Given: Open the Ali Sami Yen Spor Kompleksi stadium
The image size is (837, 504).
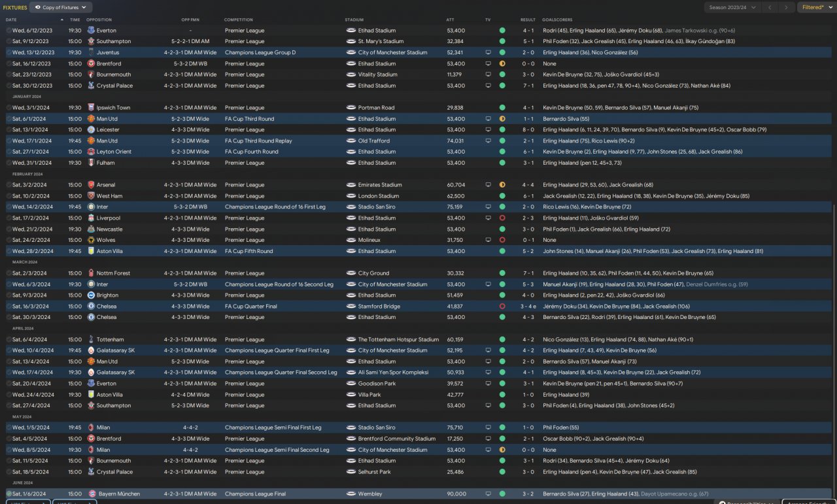Looking at the screenshot, I should point(392,373).
